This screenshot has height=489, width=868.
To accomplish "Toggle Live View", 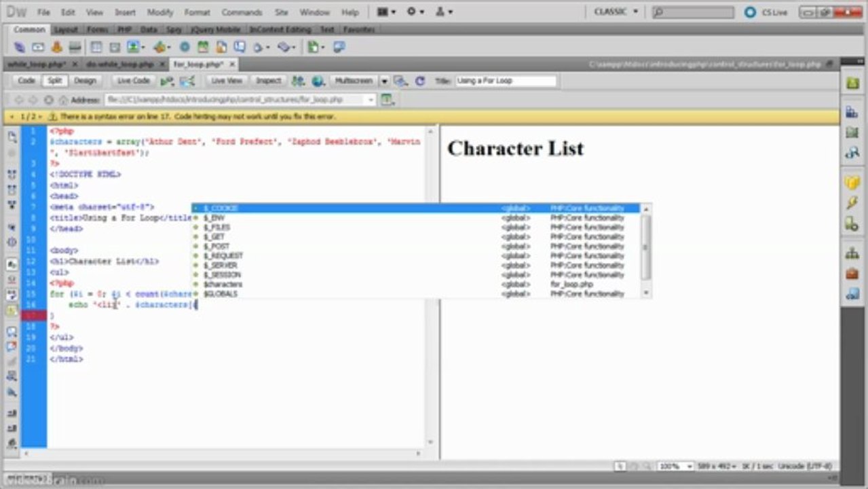I will [x=227, y=80].
